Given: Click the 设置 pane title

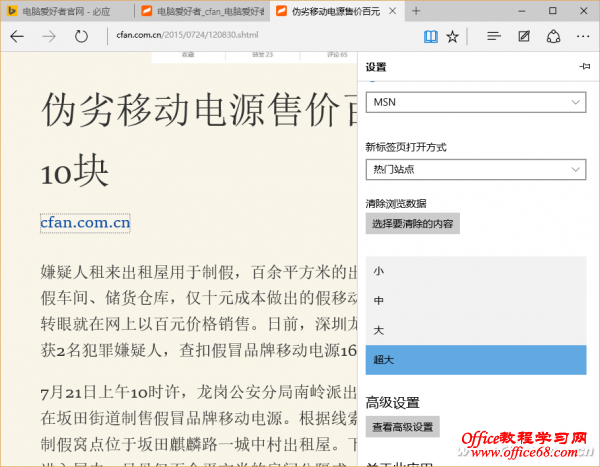Looking at the screenshot, I should tap(375, 67).
